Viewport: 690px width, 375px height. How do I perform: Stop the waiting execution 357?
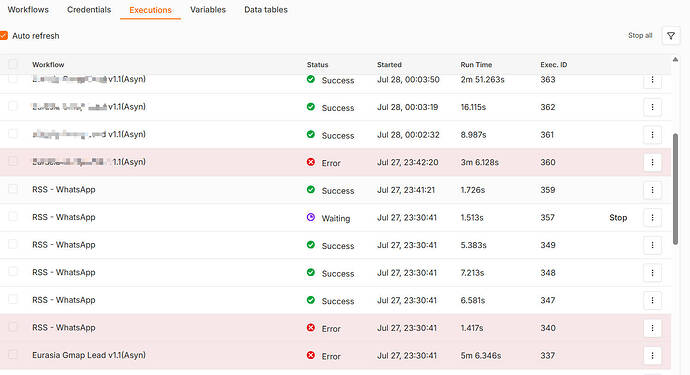[618, 217]
